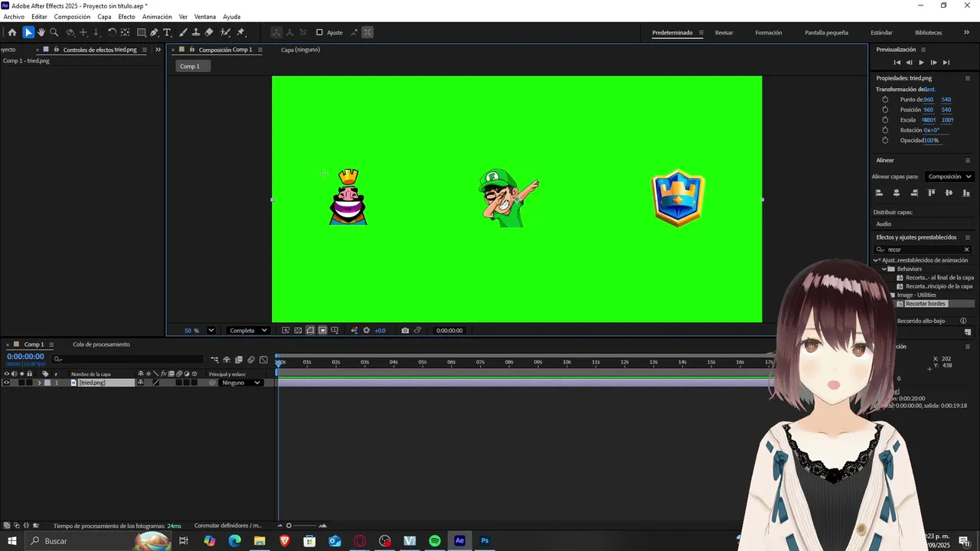Screen dimensions: 980x551
Task: Step to next frame in preview
Action: coord(933,63)
